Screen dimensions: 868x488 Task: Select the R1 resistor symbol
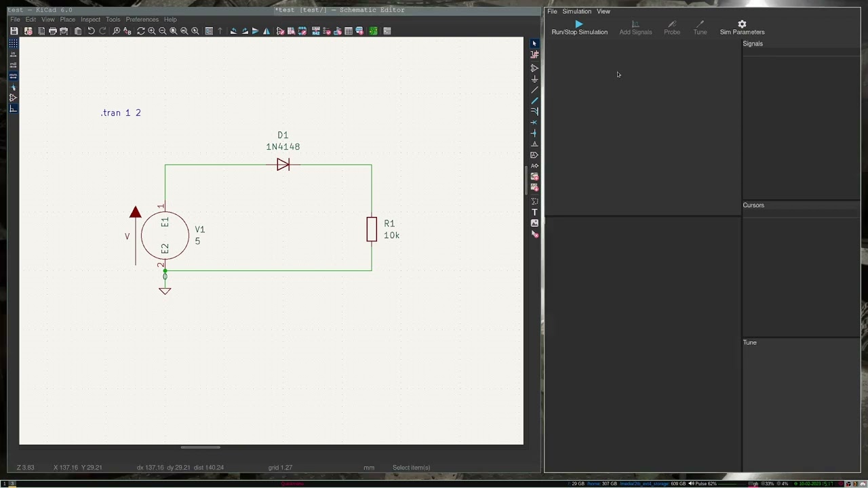tap(372, 229)
